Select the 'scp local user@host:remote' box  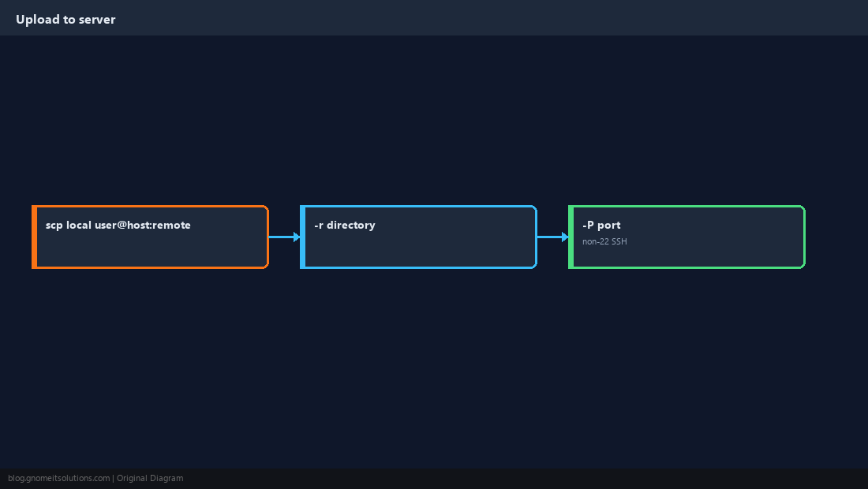[x=150, y=237]
